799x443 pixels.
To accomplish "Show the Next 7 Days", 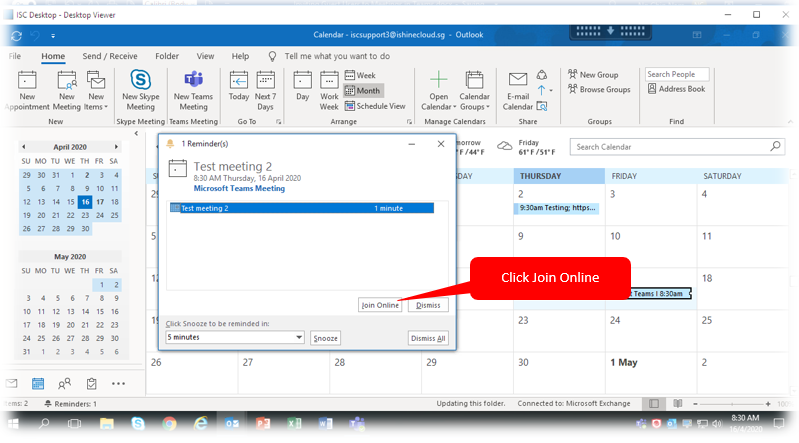I will point(265,91).
